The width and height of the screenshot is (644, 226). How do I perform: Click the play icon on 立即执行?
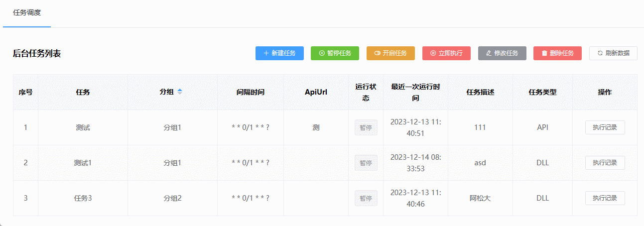click(x=433, y=53)
